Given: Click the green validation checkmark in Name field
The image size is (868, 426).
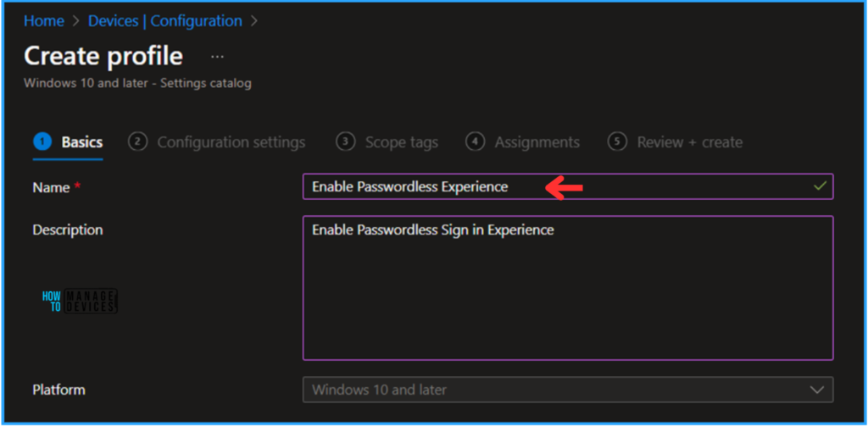Looking at the screenshot, I should [x=820, y=185].
